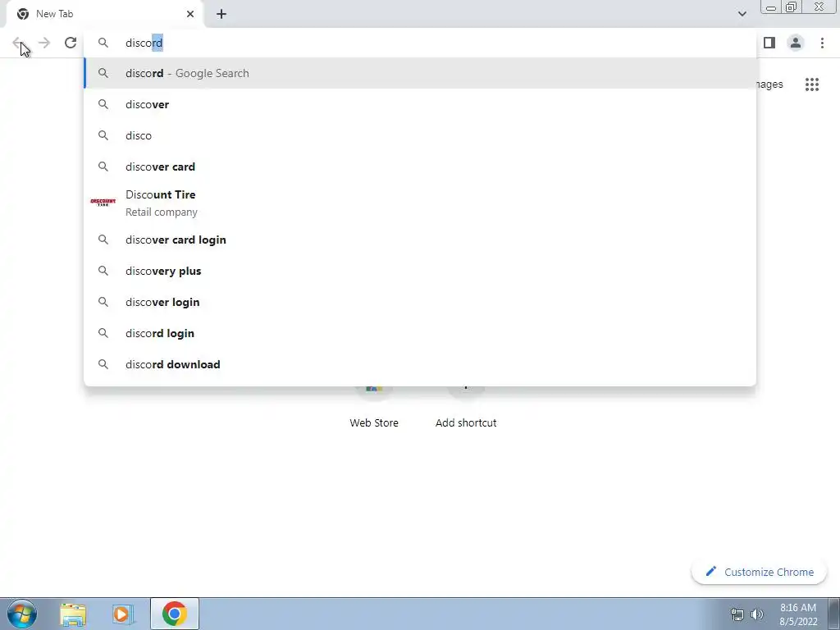
Task: Choose the 'discover' suggestion
Action: coord(420,104)
